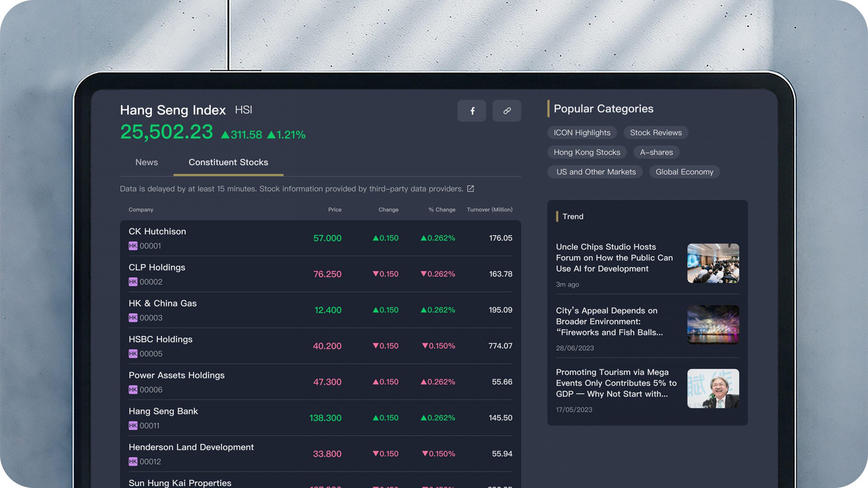Click the CLP Holdings price 76.250
Screen dimensions: 868x488
[x=327, y=274]
